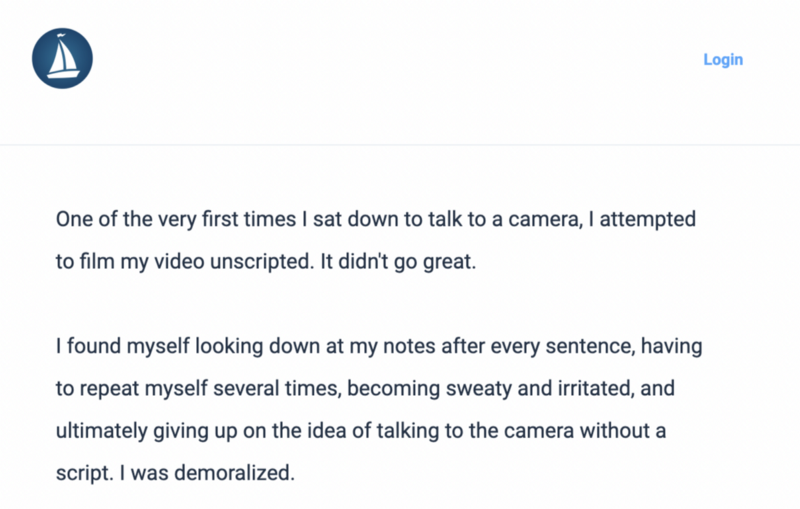
Task: Click the word "sentence,"
Action: click(590, 346)
